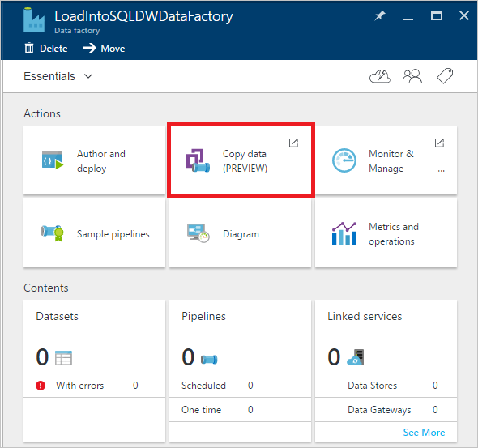This screenshot has height=448, width=478.
Task: Delete the data factory
Action: [46, 48]
